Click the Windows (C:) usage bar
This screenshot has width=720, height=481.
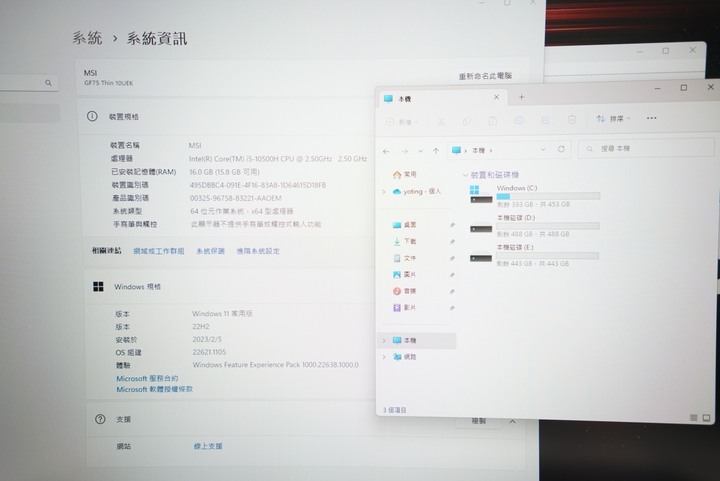point(548,196)
